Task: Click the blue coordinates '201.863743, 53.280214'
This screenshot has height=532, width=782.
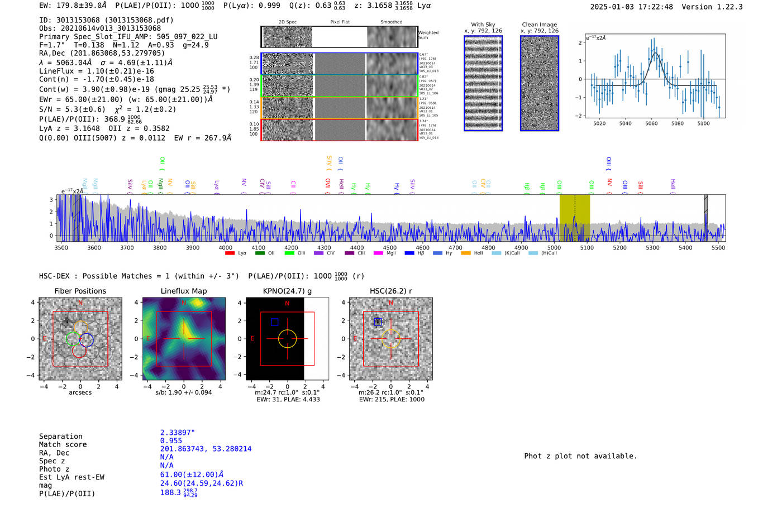Action: pyautogui.click(x=206, y=449)
